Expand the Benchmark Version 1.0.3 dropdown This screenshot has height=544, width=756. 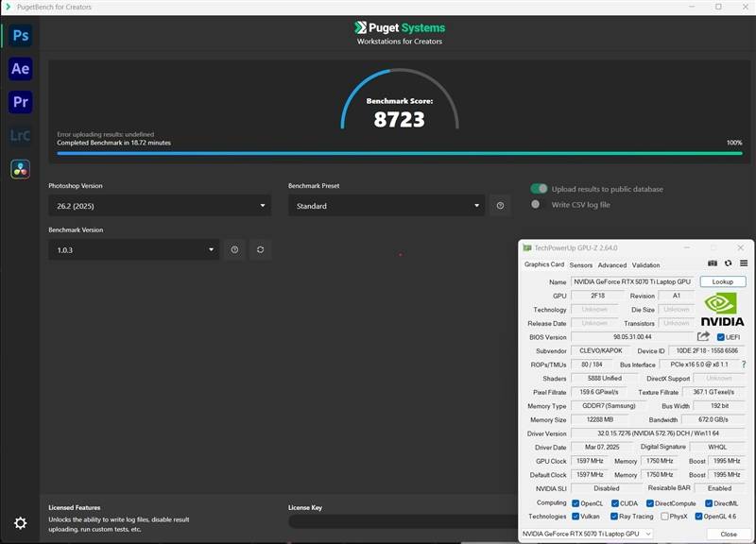tap(134, 249)
